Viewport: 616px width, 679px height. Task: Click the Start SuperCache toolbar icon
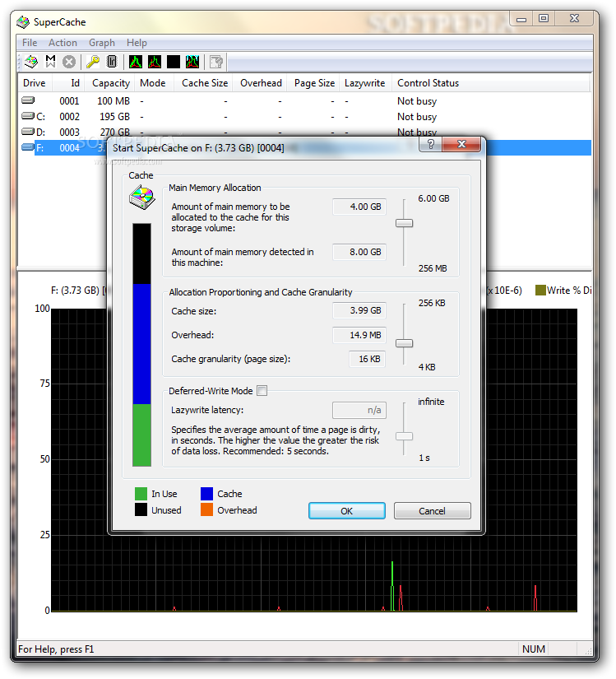(31, 62)
